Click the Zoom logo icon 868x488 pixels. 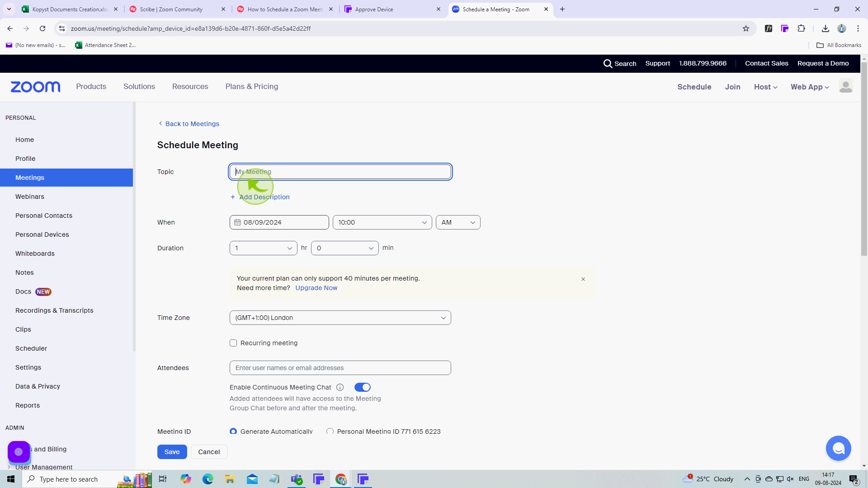coord(34,86)
